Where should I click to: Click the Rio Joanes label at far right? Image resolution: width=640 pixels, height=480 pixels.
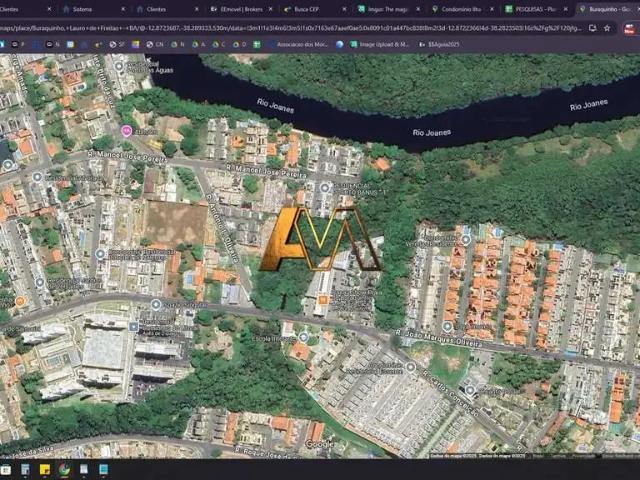point(589,105)
